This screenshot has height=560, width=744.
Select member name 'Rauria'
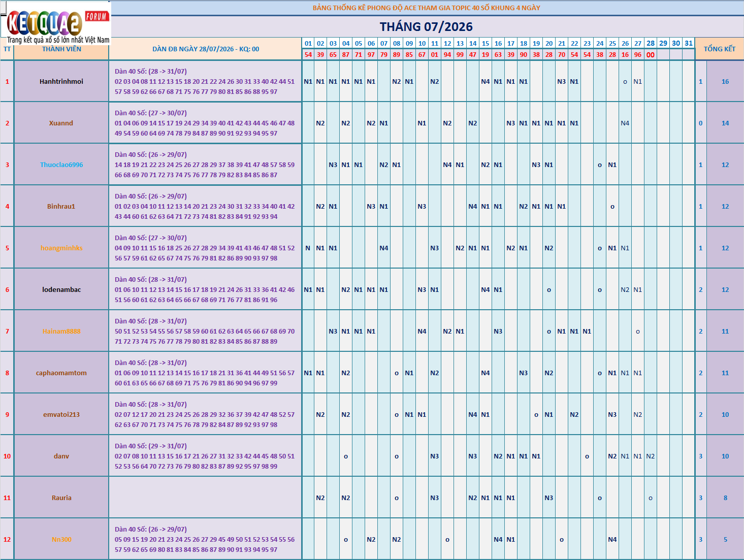61,498
